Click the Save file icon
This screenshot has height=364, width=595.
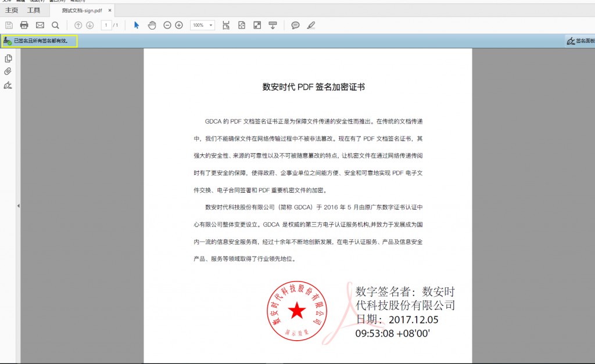point(9,26)
